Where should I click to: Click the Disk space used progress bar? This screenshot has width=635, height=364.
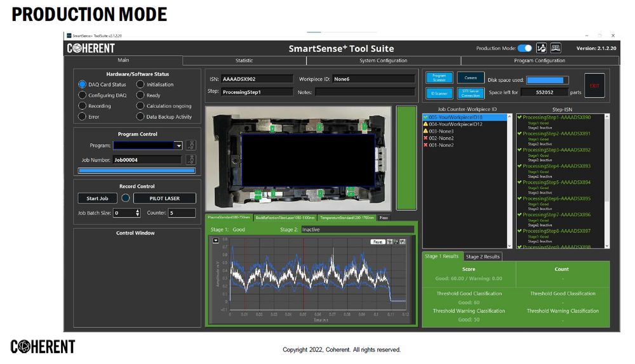point(547,80)
